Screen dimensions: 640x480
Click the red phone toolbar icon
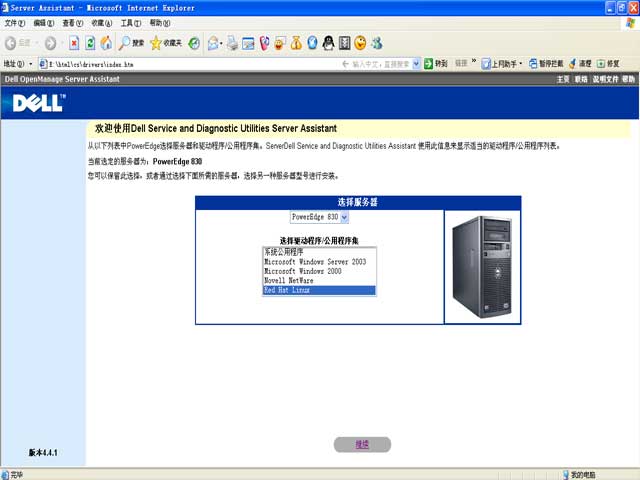click(264, 43)
